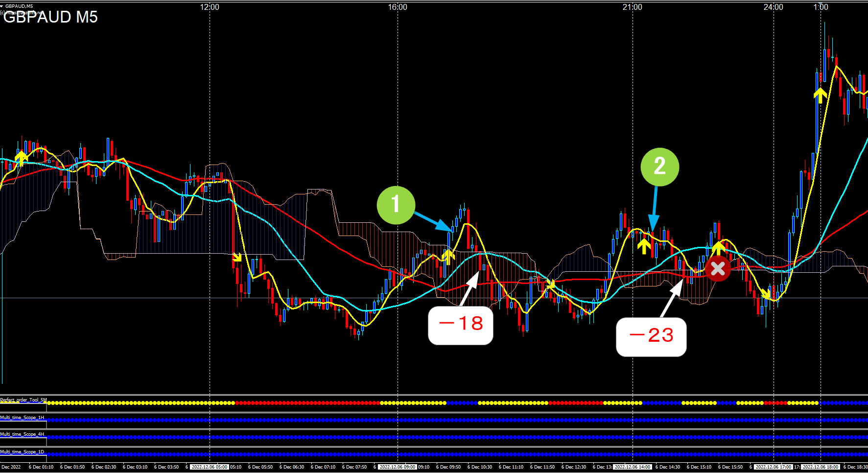This screenshot has height=473, width=868.
Task: Click the 6 Dec 01:50 axis label
Action: 72,467
